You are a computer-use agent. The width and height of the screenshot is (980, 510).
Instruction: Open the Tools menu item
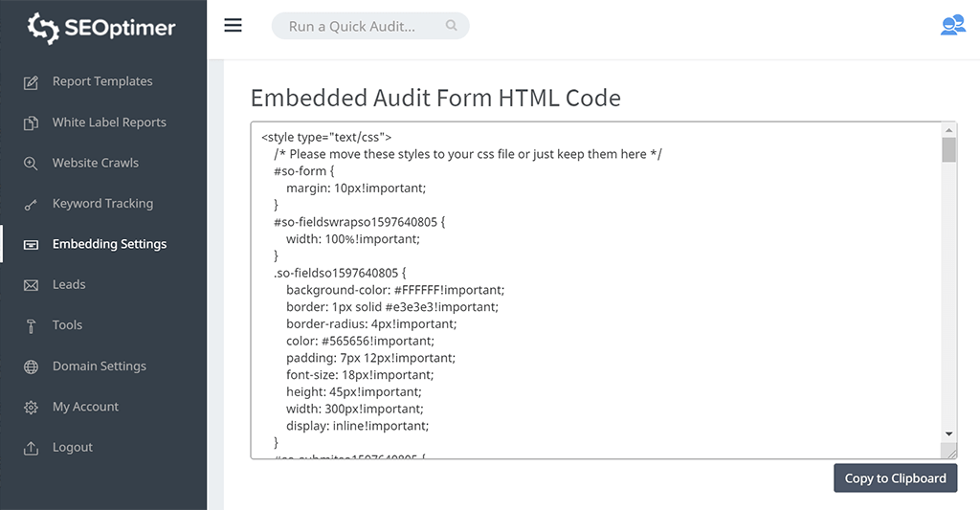[67, 325]
